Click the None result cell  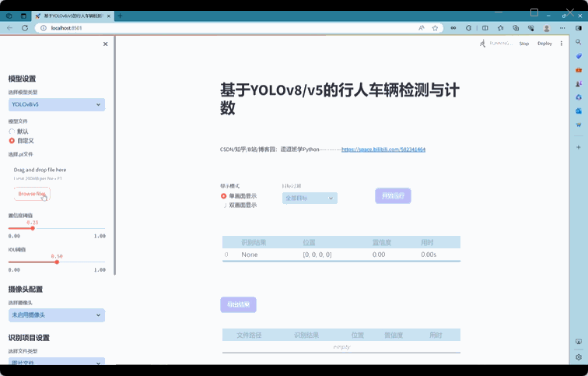(250, 255)
